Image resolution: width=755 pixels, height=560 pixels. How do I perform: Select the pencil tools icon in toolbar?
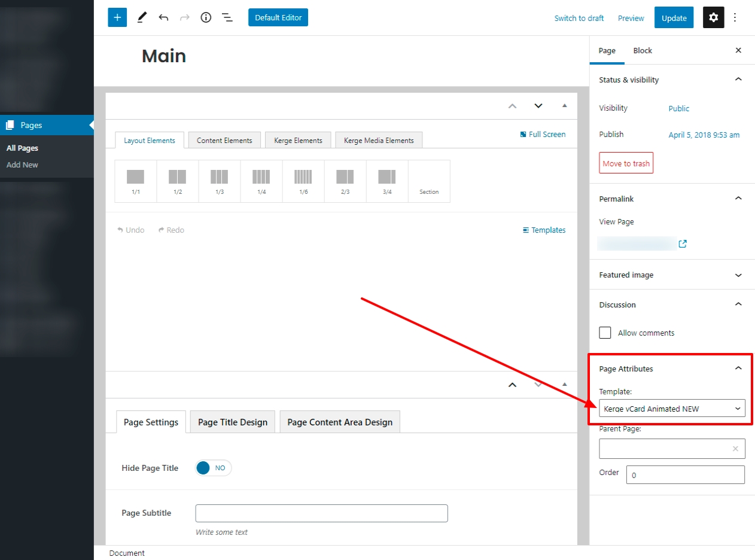pos(142,17)
